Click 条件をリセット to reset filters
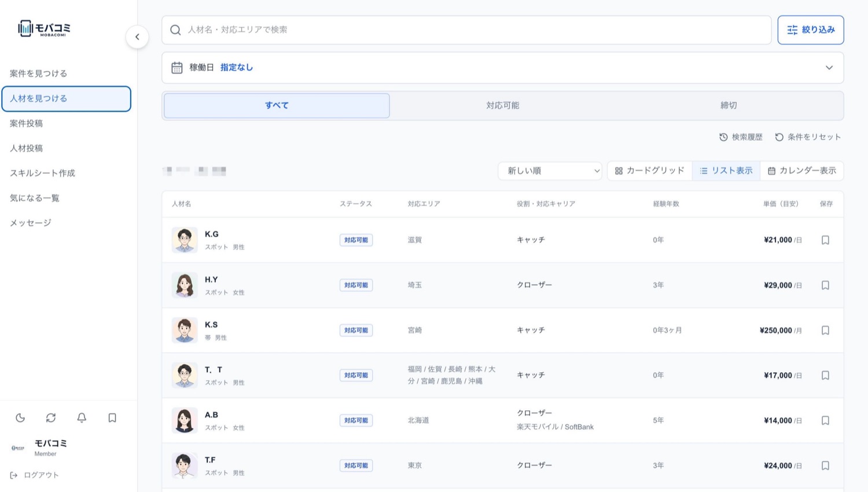 (808, 137)
